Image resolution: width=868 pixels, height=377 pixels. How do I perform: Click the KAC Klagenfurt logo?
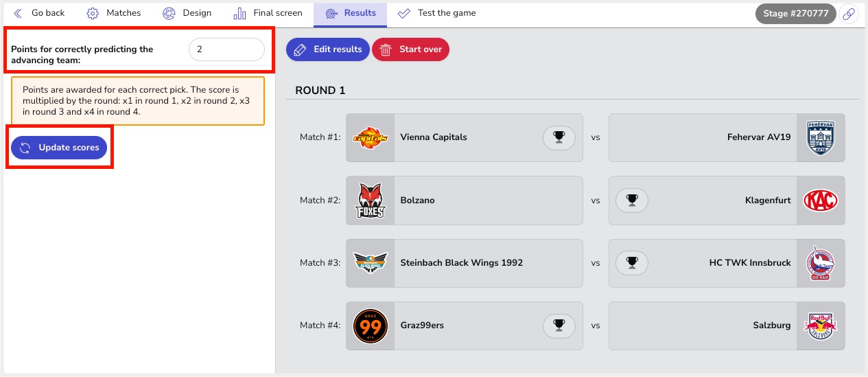pyautogui.click(x=821, y=201)
